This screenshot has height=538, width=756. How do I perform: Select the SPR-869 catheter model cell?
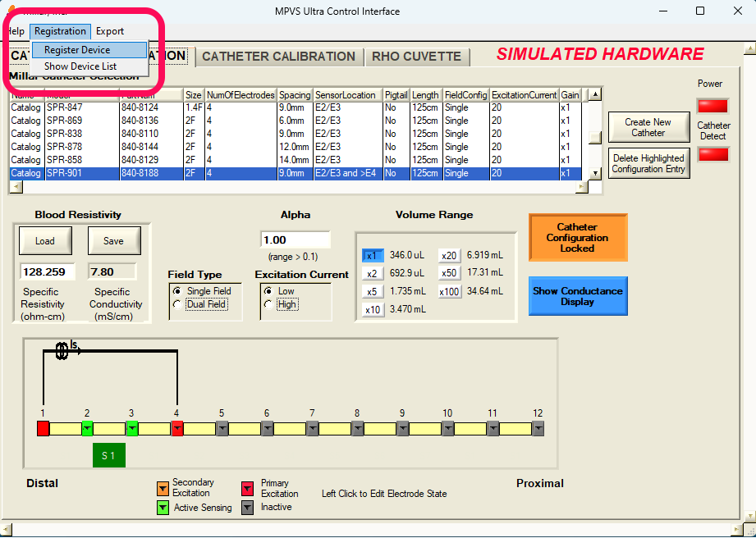coord(82,121)
